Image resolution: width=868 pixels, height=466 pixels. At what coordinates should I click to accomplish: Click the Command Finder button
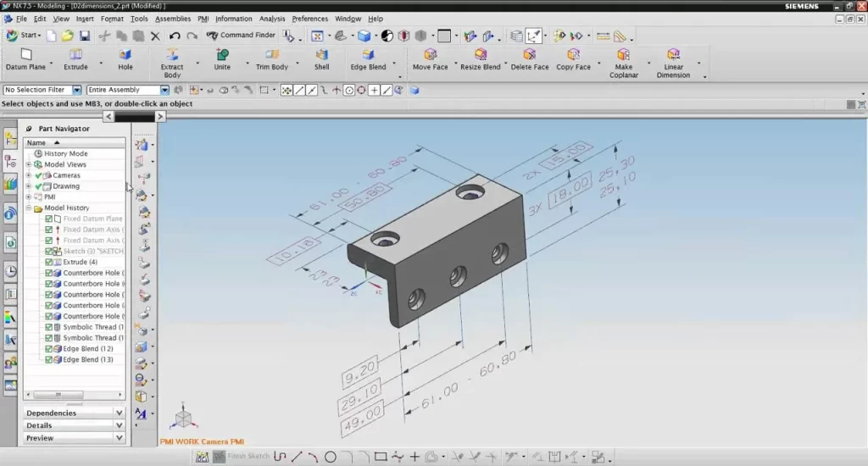pyautogui.click(x=241, y=36)
